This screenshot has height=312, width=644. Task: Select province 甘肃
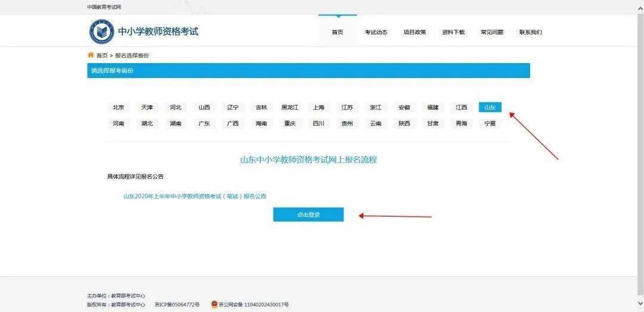[x=433, y=123]
